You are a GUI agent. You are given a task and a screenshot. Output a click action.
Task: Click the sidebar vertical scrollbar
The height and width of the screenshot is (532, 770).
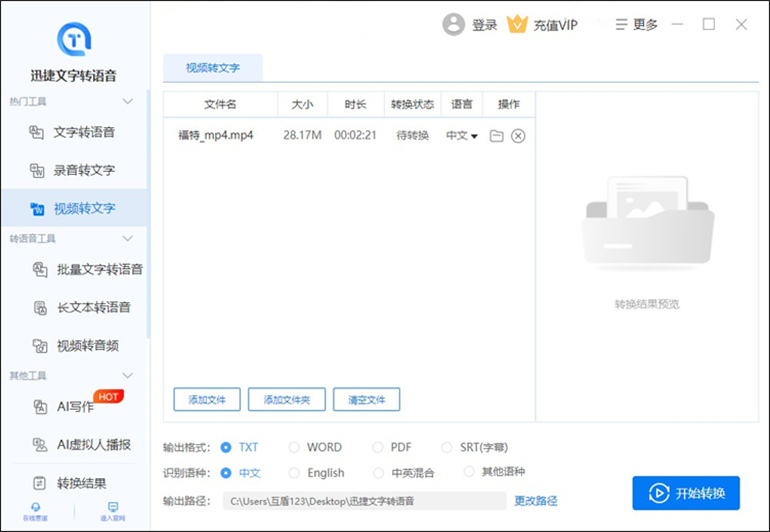click(x=148, y=214)
